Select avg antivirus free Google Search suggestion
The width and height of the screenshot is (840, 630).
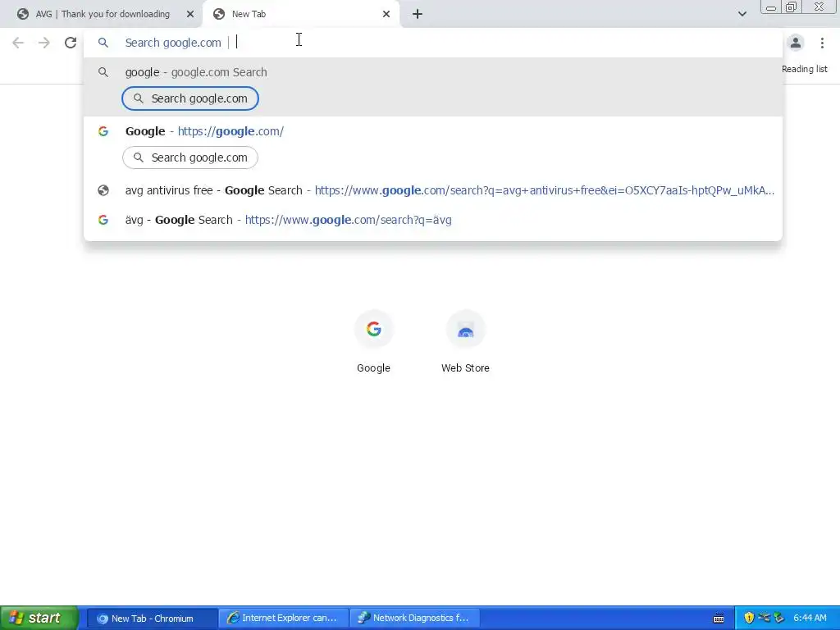click(x=433, y=190)
